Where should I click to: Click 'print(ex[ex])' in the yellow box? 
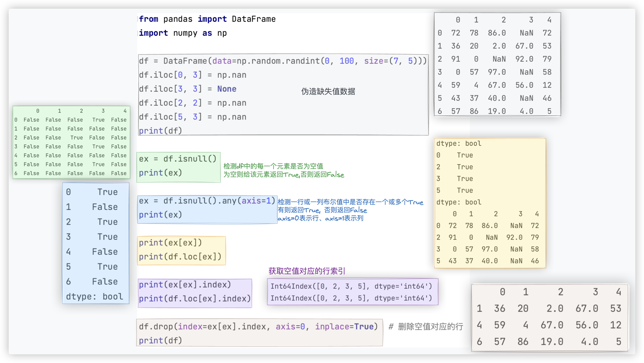coord(170,243)
